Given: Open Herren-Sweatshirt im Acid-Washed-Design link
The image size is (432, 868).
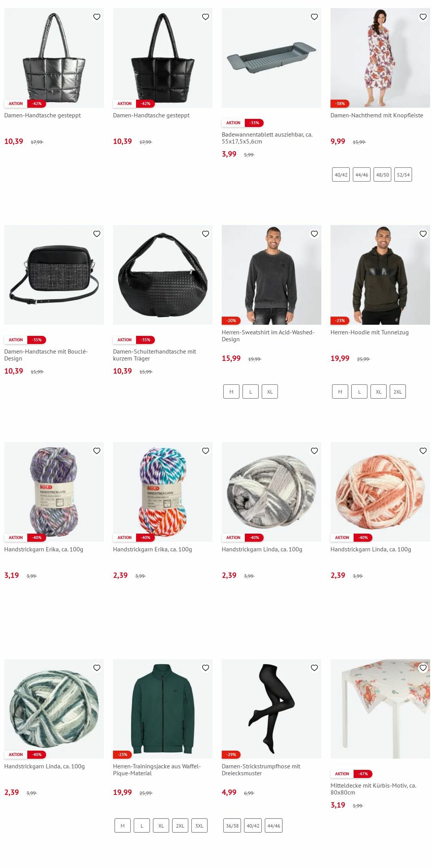Looking at the screenshot, I should click(268, 336).
